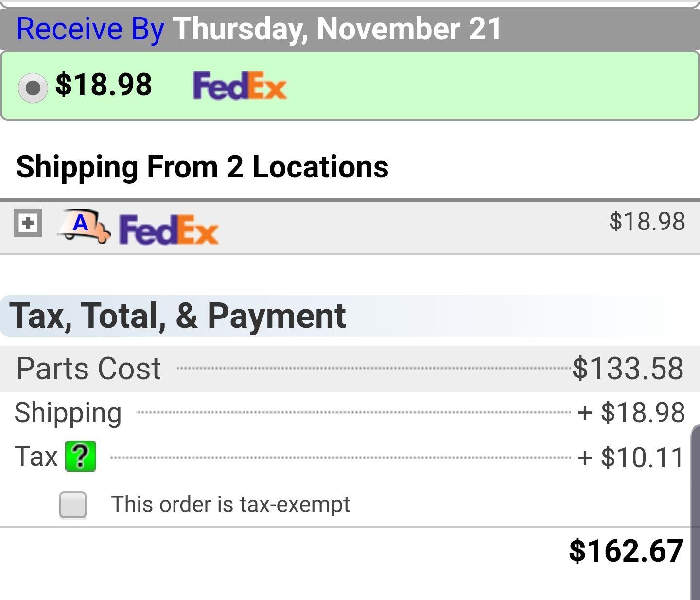Click the Tax, Total, & Payment header
Screen dimensions: 700x600
point(177,316)
